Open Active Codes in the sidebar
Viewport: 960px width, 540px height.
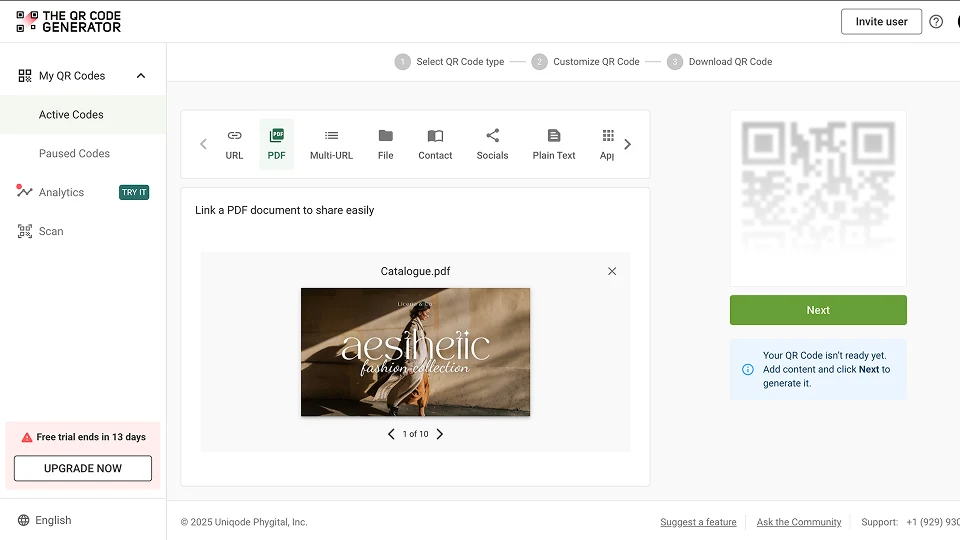tap(71, 114)
